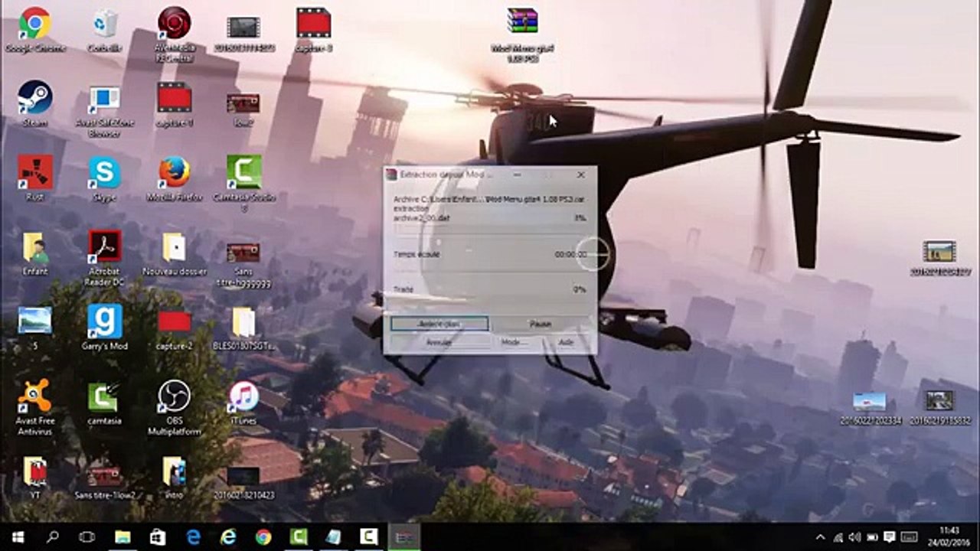Open the camtasia project file icon
The height and width of the screenshot is (551, 980).
click(x=104, y=403)
